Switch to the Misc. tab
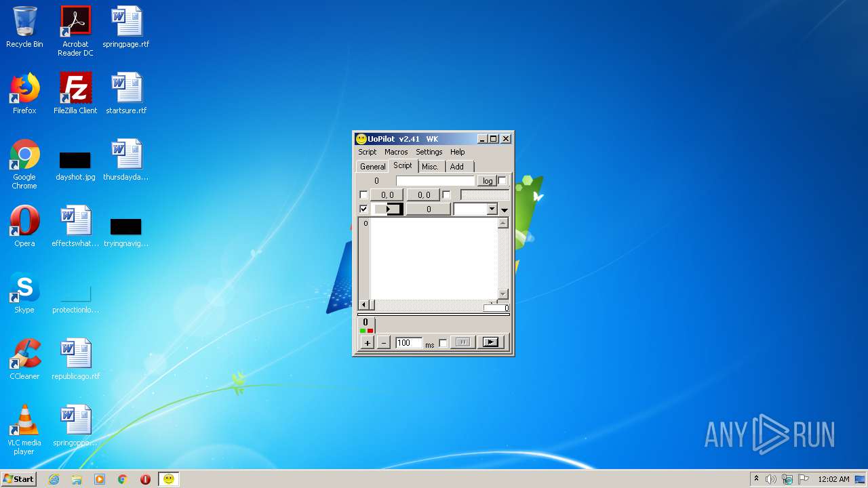Viewport: 868px width, 488px height. [430, 167]
